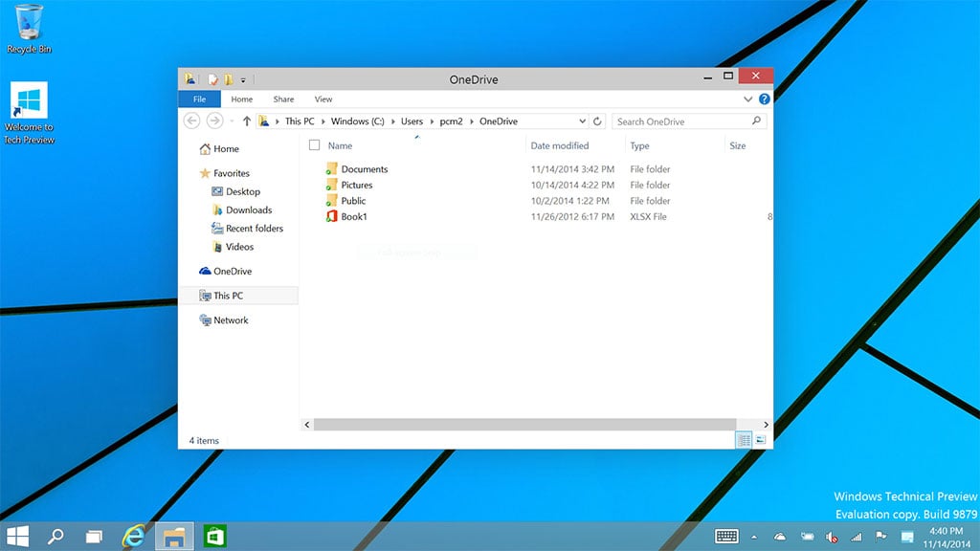Sort files by Date modified column
980x551 pixels.
560,146
